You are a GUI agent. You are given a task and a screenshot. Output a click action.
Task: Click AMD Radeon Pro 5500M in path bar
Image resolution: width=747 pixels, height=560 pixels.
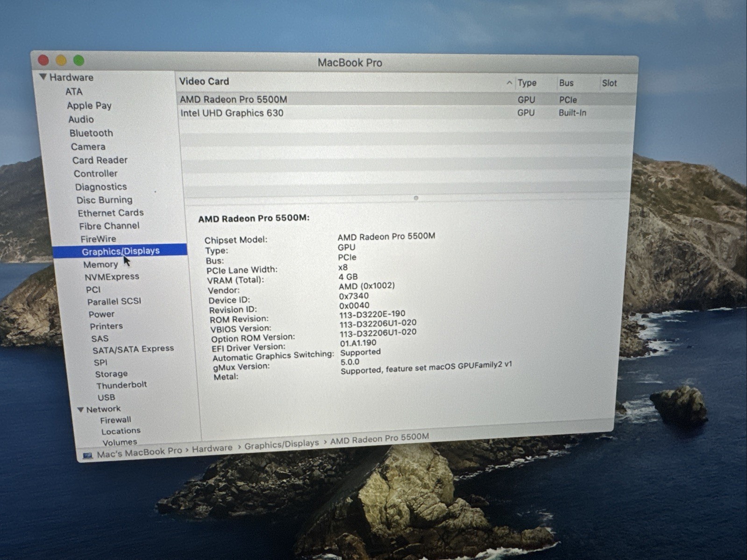tap(379, 439)
